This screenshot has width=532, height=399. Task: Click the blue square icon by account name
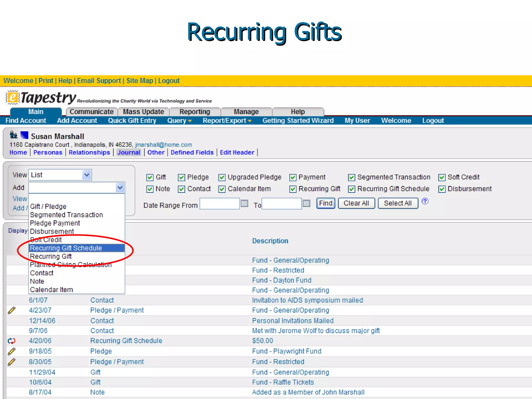coord(24,135)
